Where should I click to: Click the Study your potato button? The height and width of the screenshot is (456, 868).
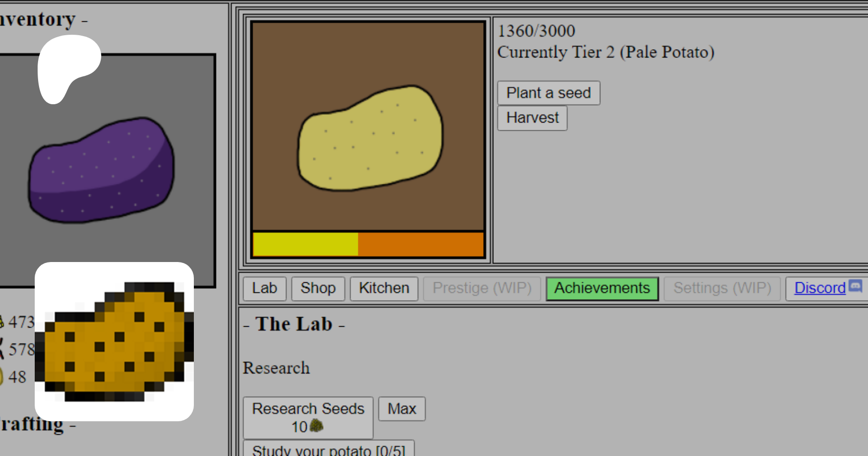328,449
